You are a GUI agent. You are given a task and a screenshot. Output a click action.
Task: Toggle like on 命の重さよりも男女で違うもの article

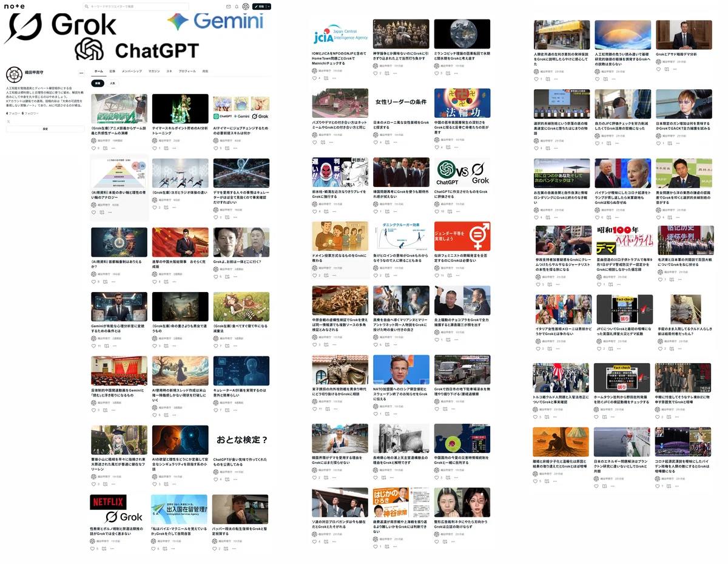coord(154,346)
